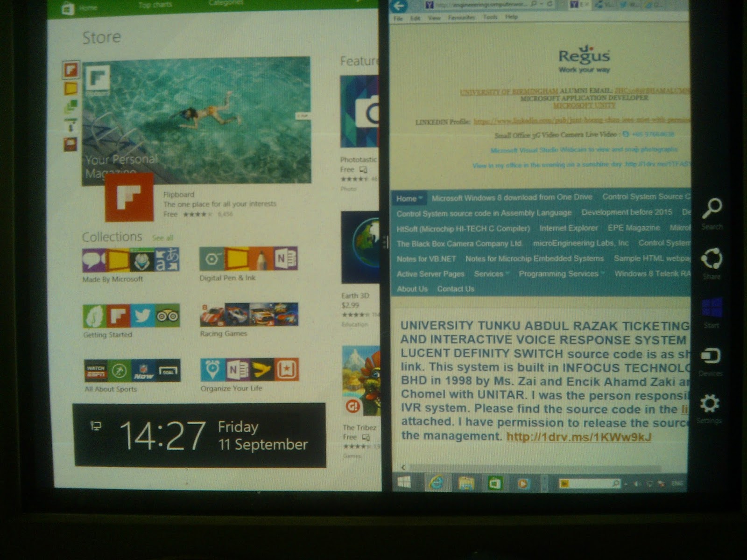Click the Internet Explorer back arrow
This screenshot has height=560, width=747.
[x=399, y=6]
